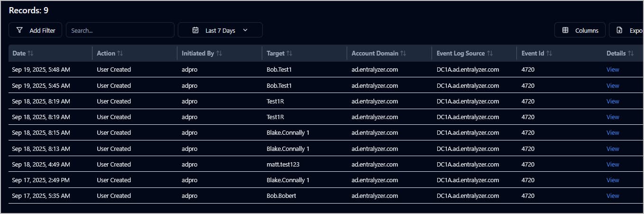Viewport: 644px width, 214px height.
Task: Open the Last 7 Days dropdown
Action: pyautogui.click(x=220, y=30)
